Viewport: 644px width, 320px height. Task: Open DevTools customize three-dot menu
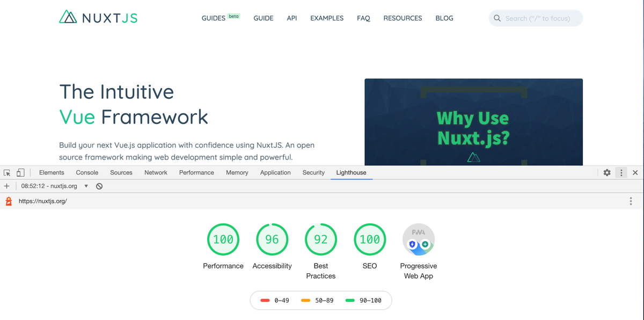pos(621,172)
